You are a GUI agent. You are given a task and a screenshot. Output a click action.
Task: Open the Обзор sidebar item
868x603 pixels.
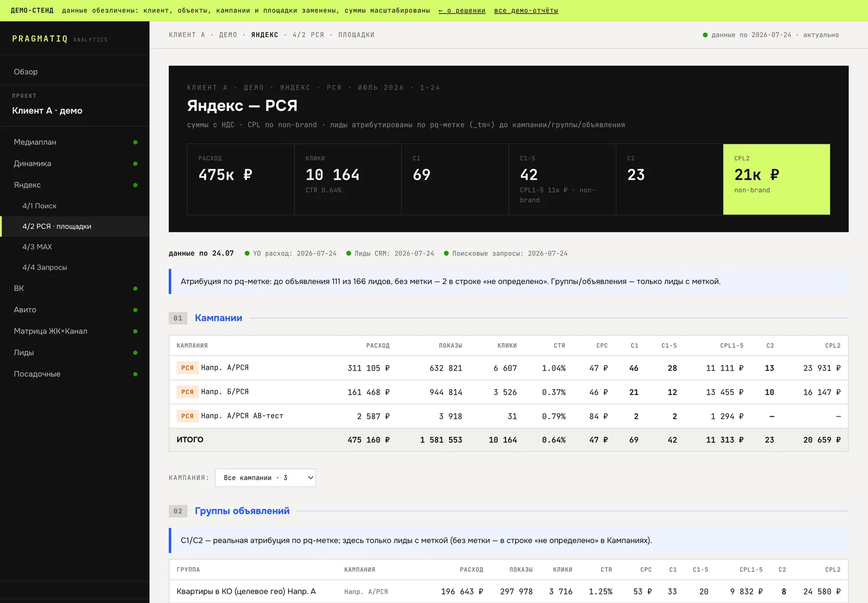tap(74, 72)
